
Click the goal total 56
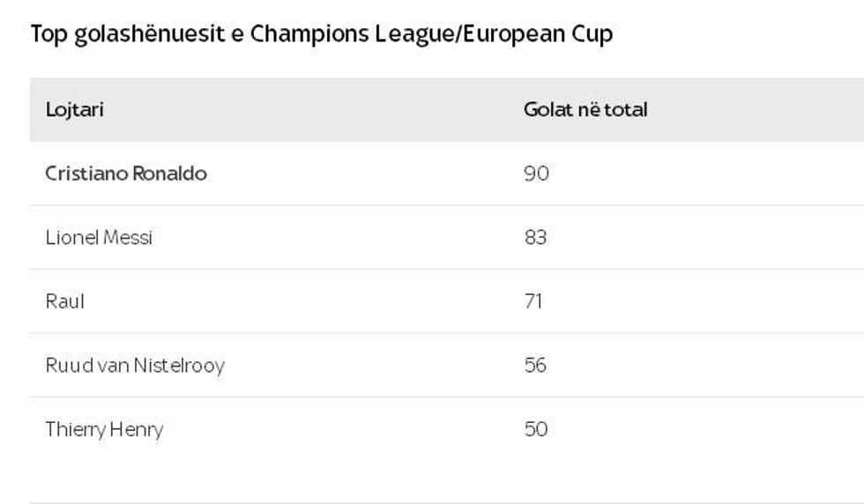click(x=535, y=365)
